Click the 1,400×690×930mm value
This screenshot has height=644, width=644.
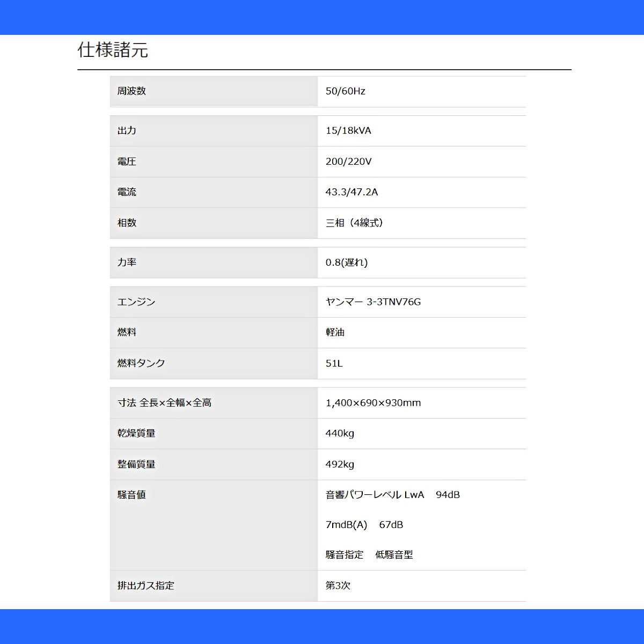373,403
